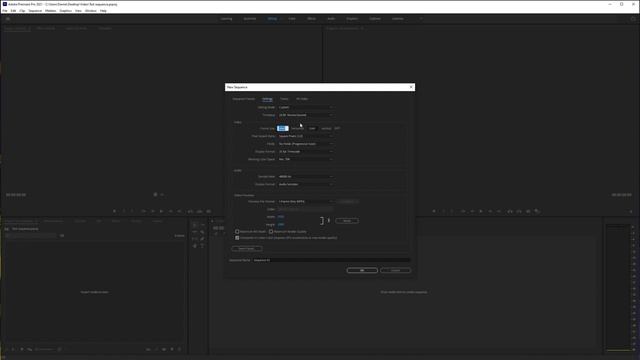The height and width of the screenshot is (360, 640).
Task: Click Add Marker in Source monitor
Action: 114,211
